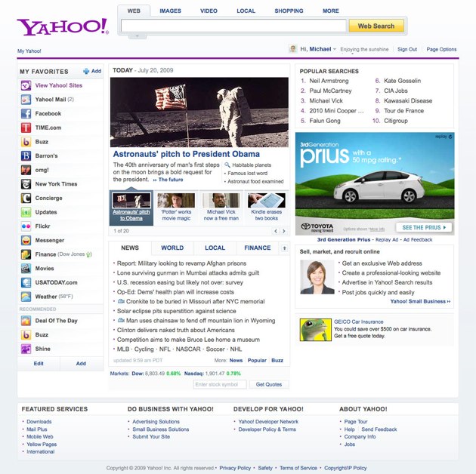Click the Habitable planets search icon
476x474 pixels.
coord(227,165)
